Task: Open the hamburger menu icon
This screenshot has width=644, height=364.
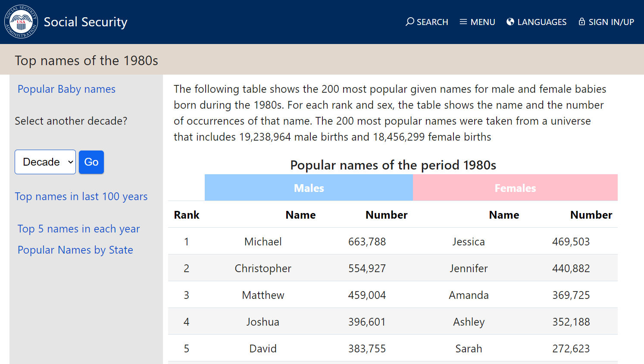Action: point(463,22)
